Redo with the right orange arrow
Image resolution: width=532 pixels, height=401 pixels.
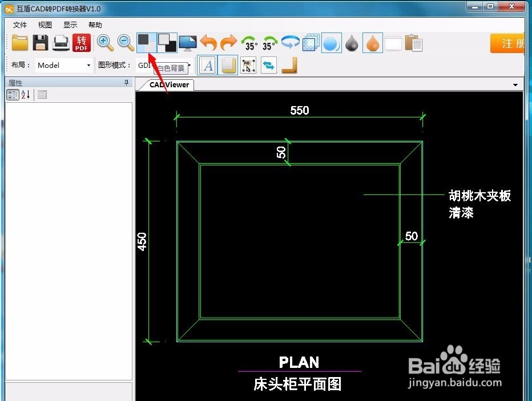(x=229, y=43)
